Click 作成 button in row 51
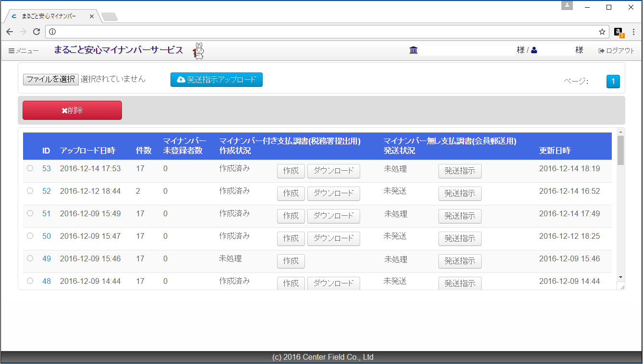Image resolution: width=643 pixels, height=364 pixels. [x=291, y=216]
